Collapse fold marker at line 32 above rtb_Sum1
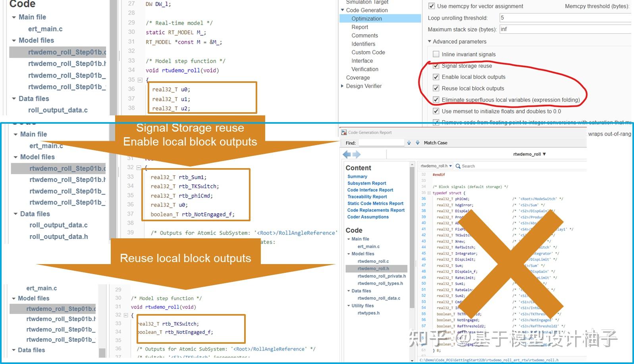This screenshot has width=634, height=364. pos(139,168)
